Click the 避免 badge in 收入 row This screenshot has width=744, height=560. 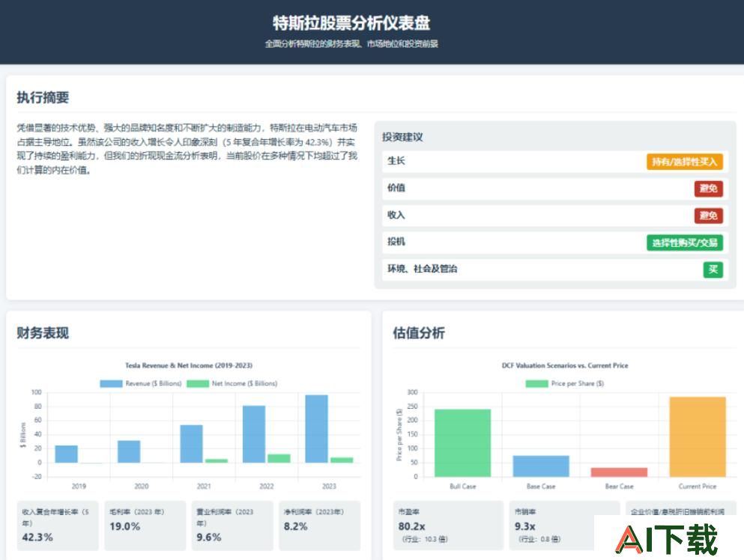709,216
